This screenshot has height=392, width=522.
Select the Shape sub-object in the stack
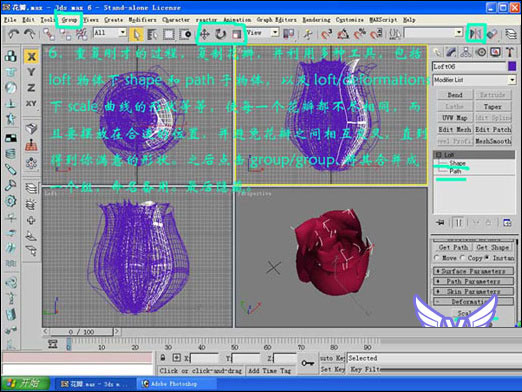pos(457,163)
